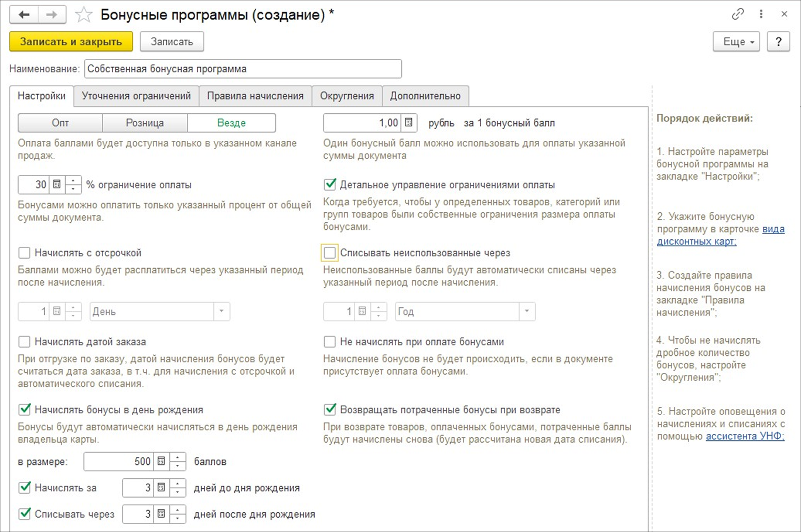Expand the 'День' period dropdown

222,311
